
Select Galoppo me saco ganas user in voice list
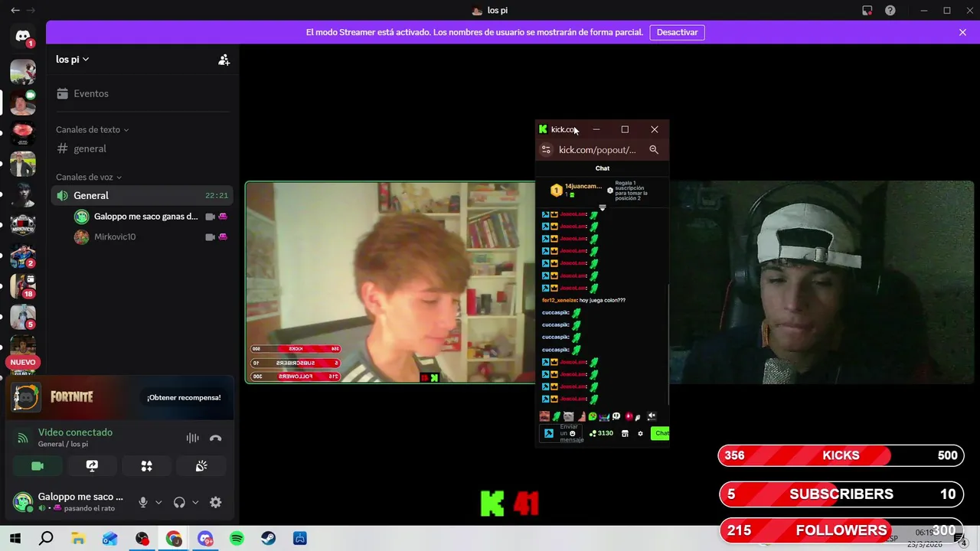145,217
